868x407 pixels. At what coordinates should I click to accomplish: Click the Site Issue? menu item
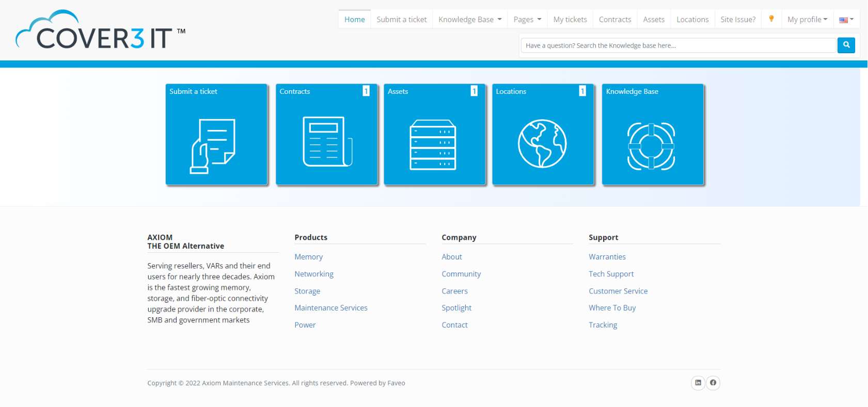click(738, 20)
